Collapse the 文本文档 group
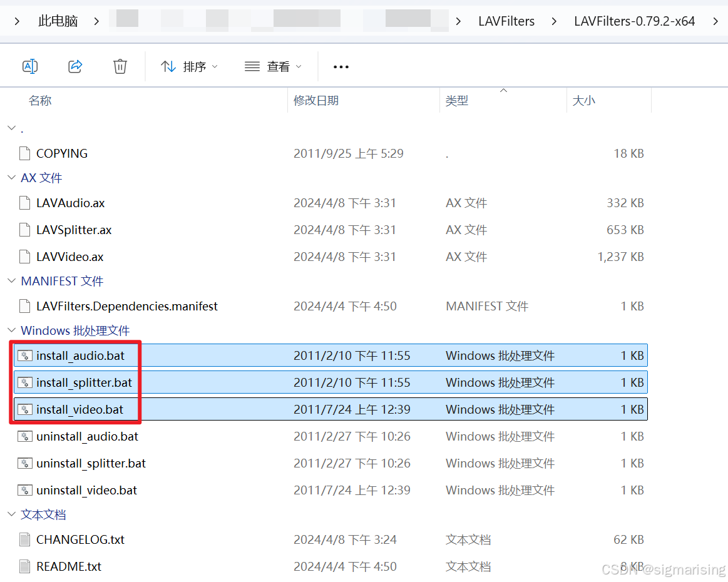728x582 pixels. (x=12, y=514)
